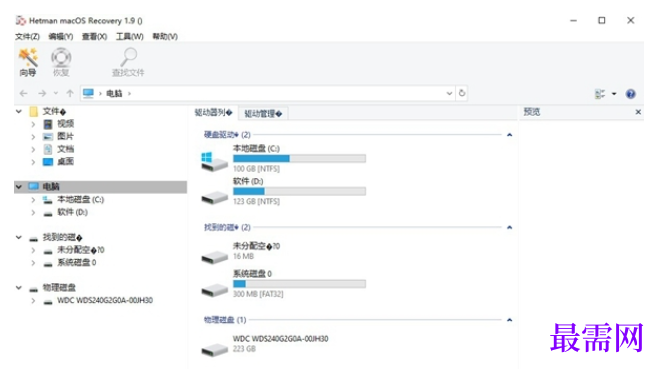Select the 本地磁盘 (C:) drive icon with Windows logo
Image resolution: width=662 pixels, height=369 pixels.
click(214, 162)
